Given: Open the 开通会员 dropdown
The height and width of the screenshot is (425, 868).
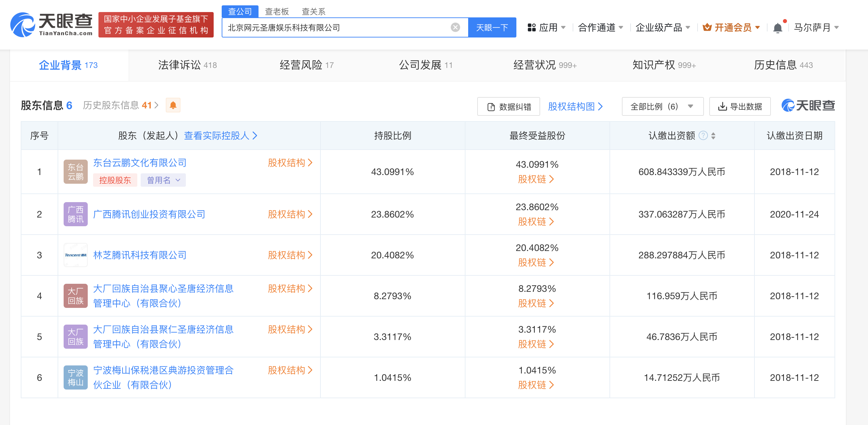Looking at the screenshot, I should pyautogui.click(x=758, y=27).
